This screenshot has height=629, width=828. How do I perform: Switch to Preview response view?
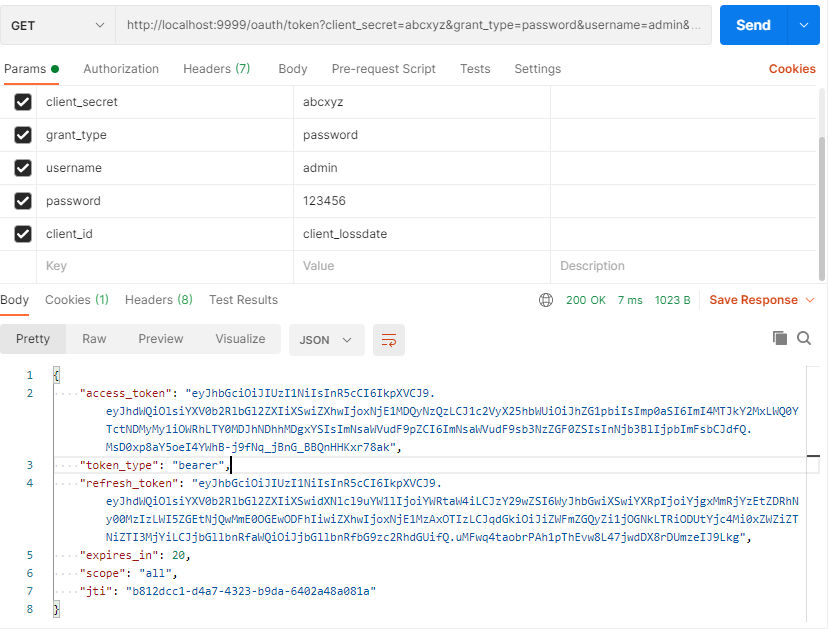(x=161, y=339)
